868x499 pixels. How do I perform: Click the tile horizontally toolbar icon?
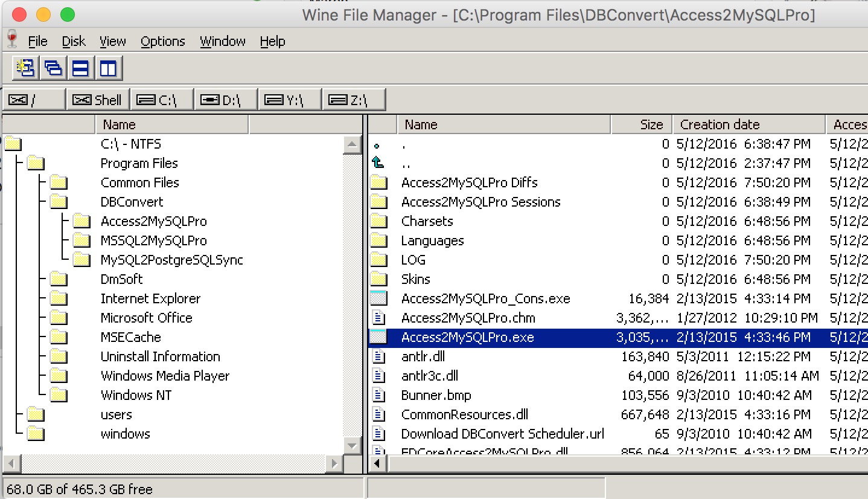pos(81,68)
